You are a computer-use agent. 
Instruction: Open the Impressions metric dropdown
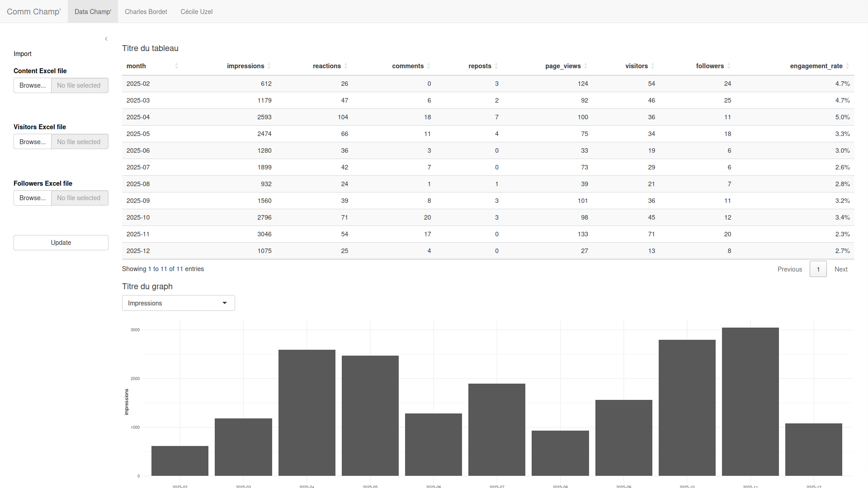pos(179,303)
